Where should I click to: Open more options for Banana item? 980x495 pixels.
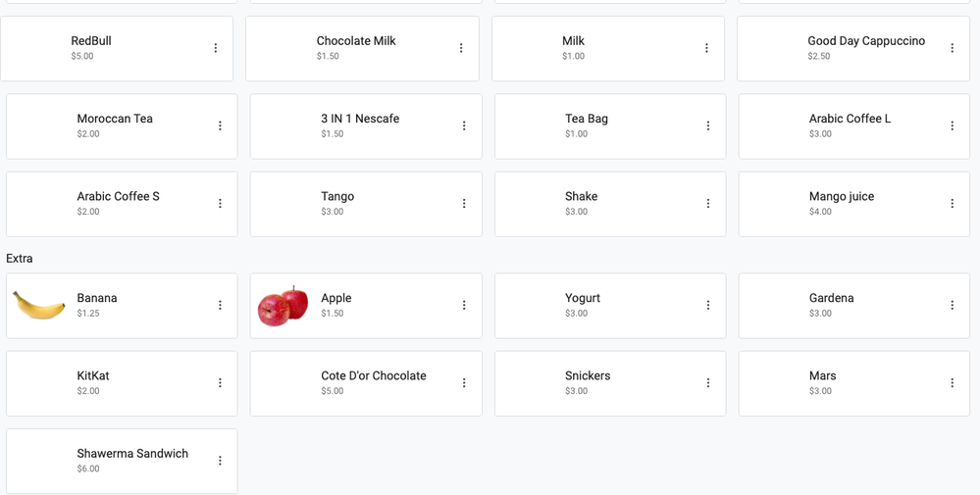(220, 305)
